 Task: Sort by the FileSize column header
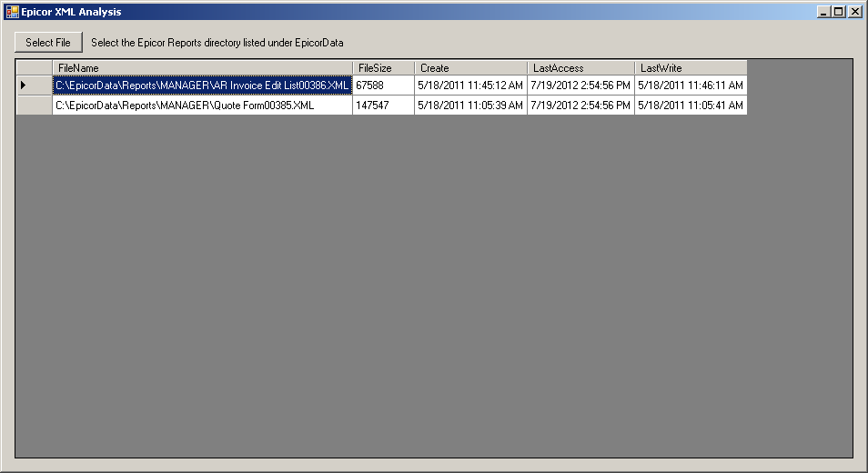(383, 68)
